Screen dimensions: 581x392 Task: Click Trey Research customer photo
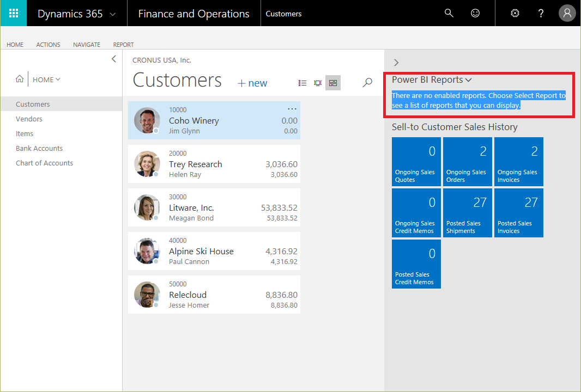[147, 164]
